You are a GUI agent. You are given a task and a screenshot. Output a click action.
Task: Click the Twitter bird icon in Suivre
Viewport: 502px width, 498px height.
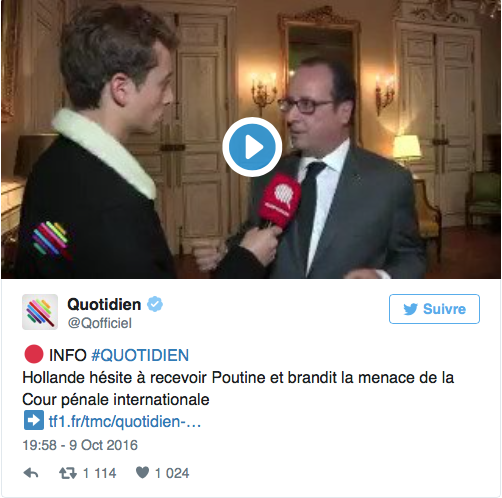(x=411, y=309)
